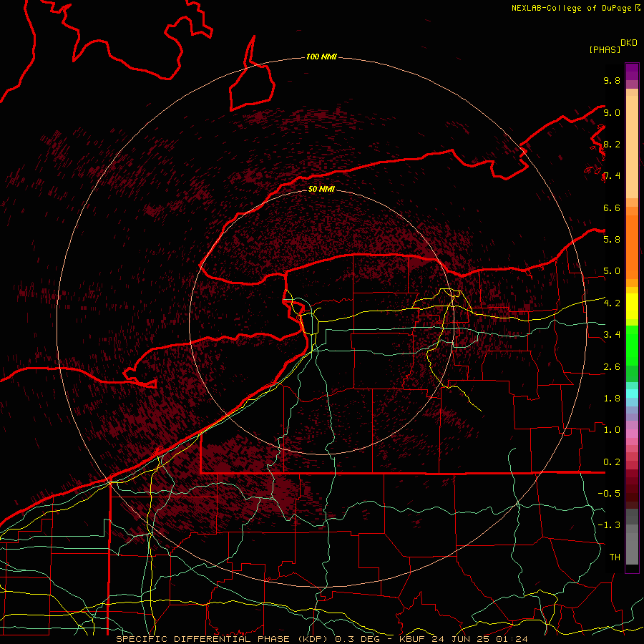Click the 50 NMI range ring label

pos(321,190)
